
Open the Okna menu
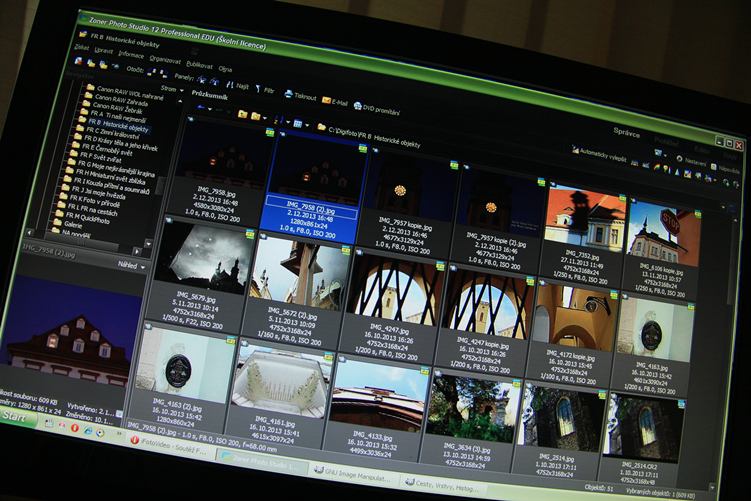(x=225, y=68)
